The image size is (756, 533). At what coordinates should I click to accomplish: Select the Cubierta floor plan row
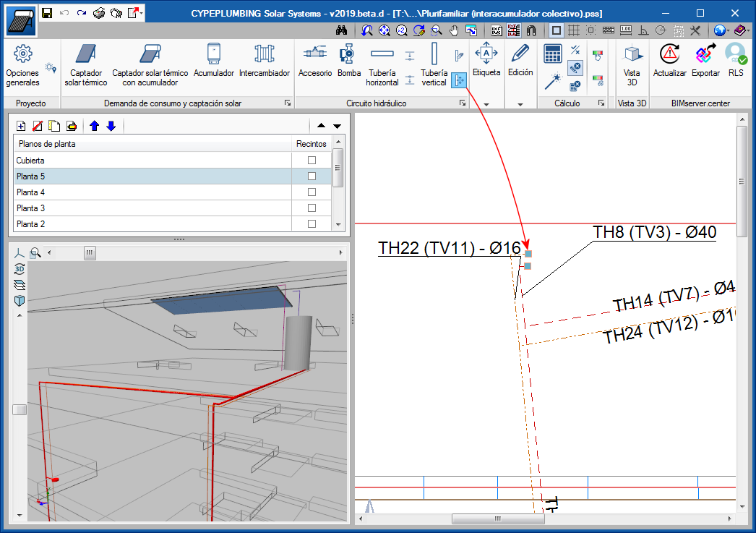pyautogui.click(x=153, y=160)
